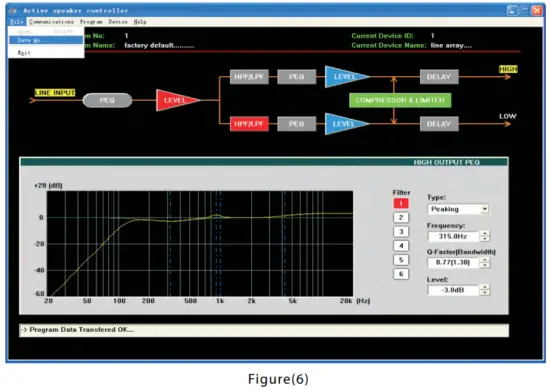Select PEQ filter 1

(x=401, y=203)
